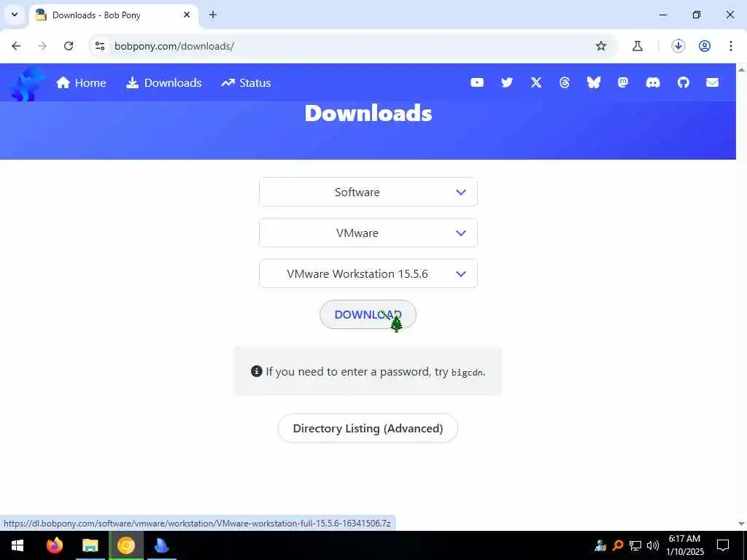Close the Downloads - Bob Pony tab
The height and width of the screenshot is (560, 747).
pyautogui.click(x=187, y=15)
